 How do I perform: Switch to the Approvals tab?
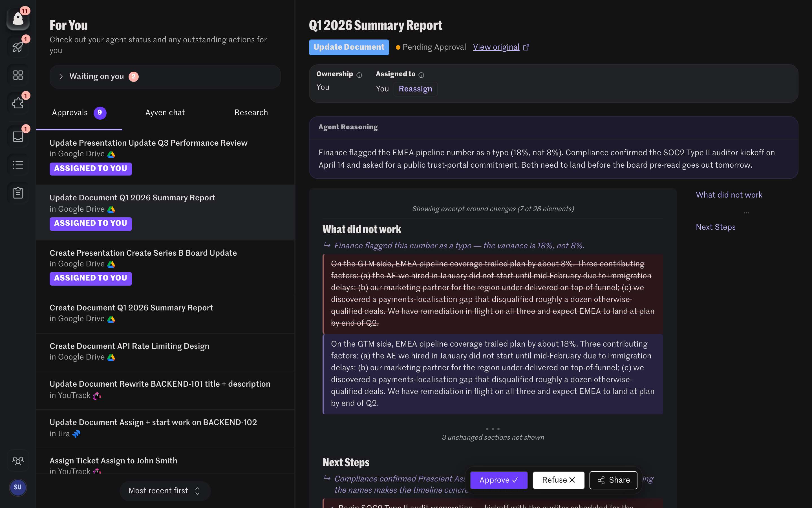click(x=79, y=113)
